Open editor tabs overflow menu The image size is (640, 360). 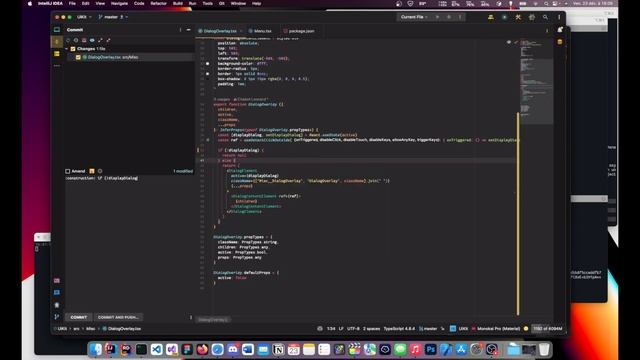[547, 30]
